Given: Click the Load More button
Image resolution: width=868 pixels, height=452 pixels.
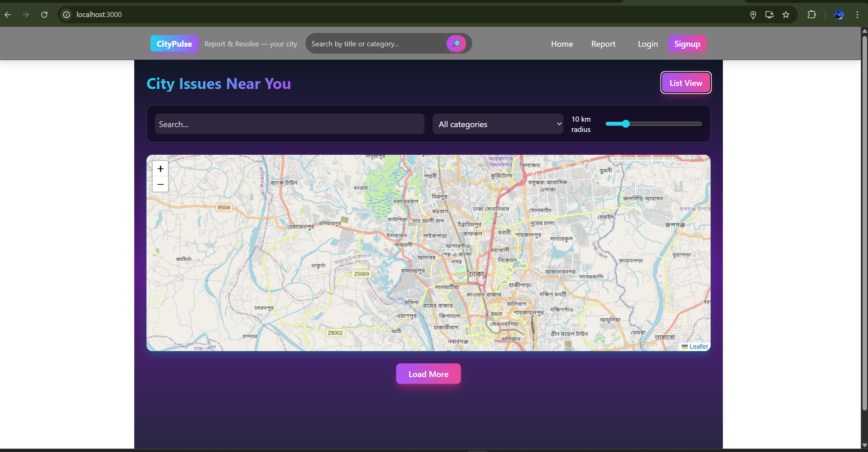Looking at the screenshot, I should point(428,374).
